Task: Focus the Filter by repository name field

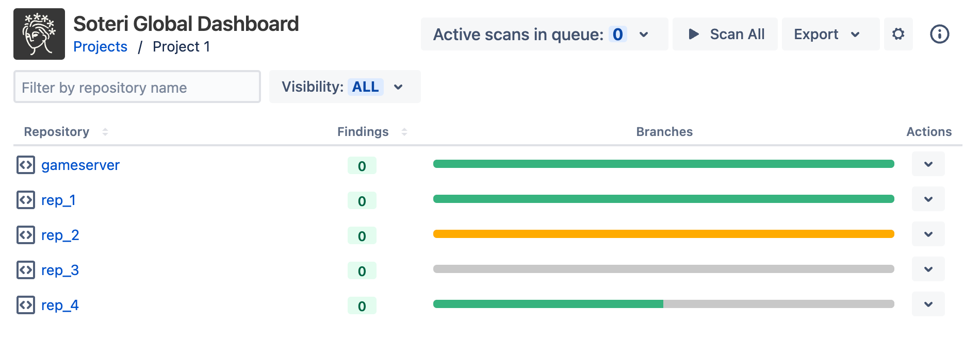Action: pos(137,87)
